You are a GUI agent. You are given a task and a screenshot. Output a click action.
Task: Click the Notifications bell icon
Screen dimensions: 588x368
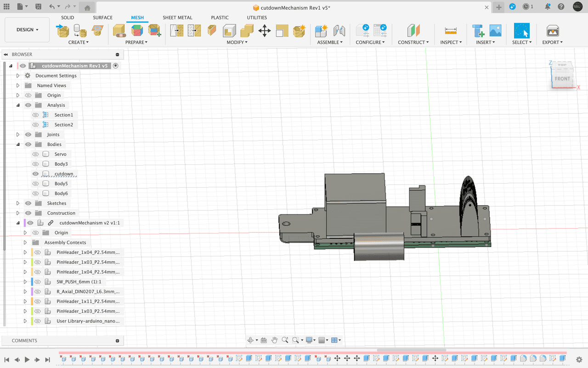point(548,7)
